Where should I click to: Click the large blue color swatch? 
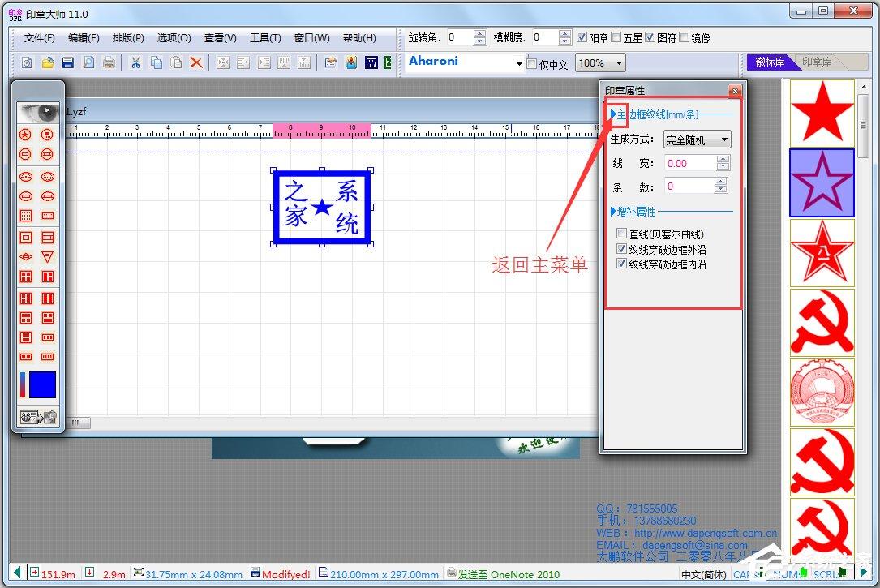(43, 385)
